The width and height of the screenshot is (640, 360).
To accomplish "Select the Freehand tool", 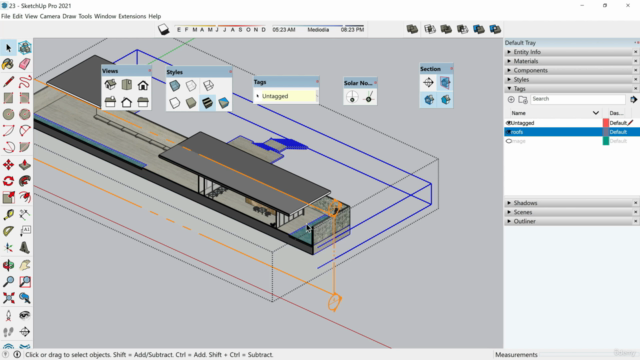I will [24, 82].
